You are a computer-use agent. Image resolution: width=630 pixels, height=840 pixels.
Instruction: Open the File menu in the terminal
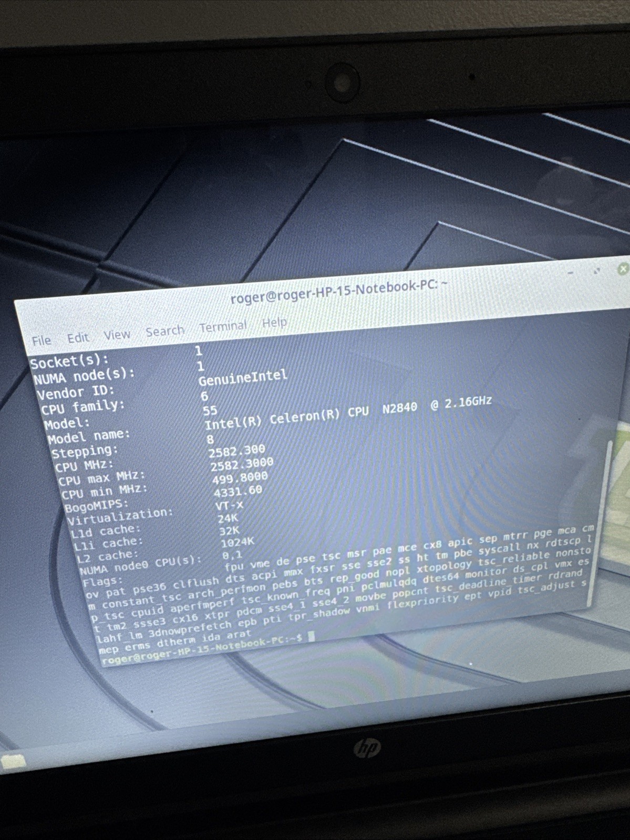click(41, 340)
